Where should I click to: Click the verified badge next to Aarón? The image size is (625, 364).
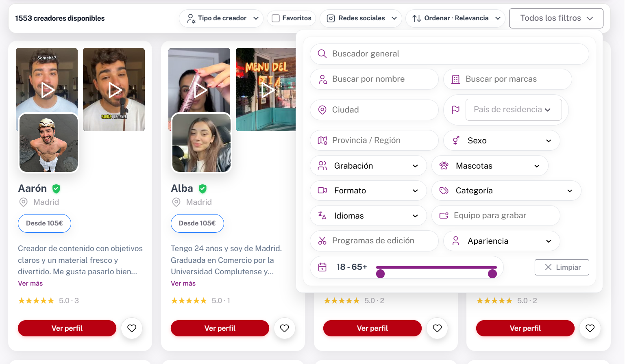[57, 188]
